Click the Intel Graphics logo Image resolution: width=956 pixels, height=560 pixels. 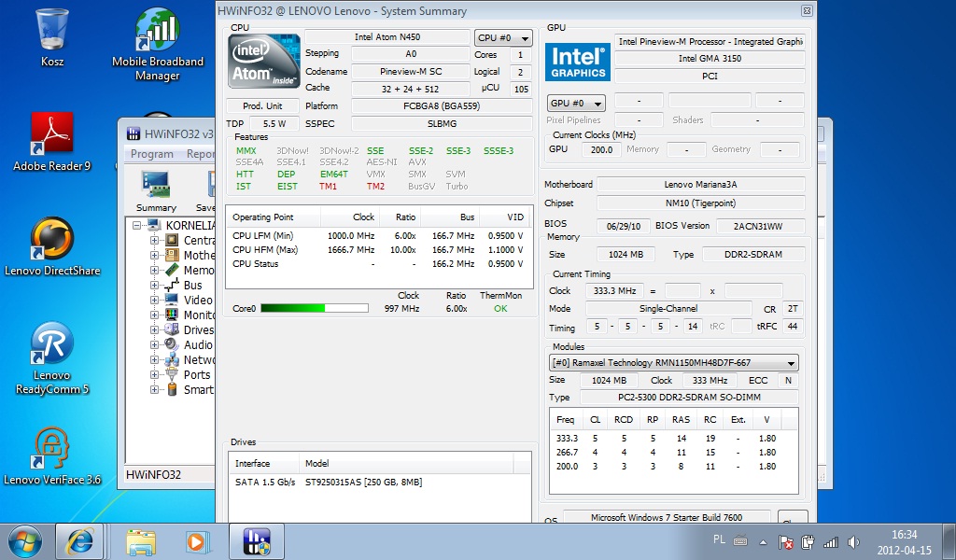click(577, 63)
